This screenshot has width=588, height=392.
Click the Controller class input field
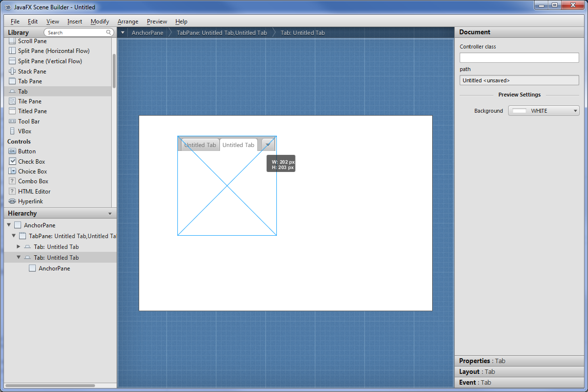519,58
